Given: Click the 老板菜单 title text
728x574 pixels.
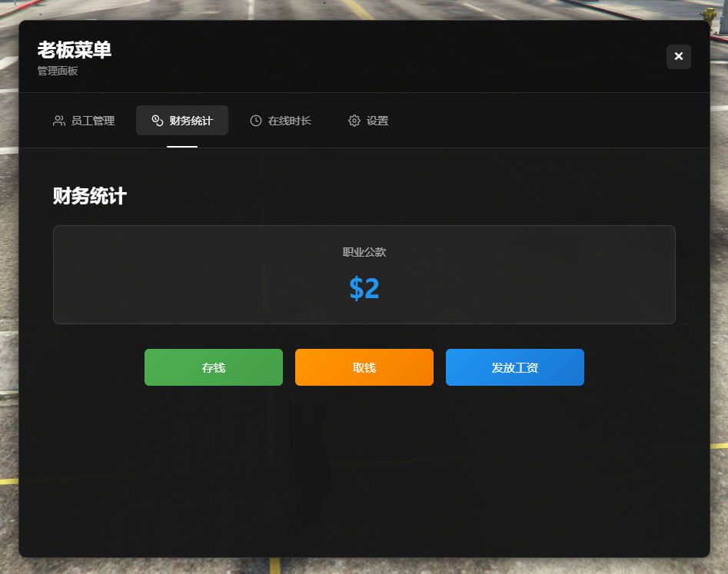Looking at the screenshot, I should click(75, 50).
